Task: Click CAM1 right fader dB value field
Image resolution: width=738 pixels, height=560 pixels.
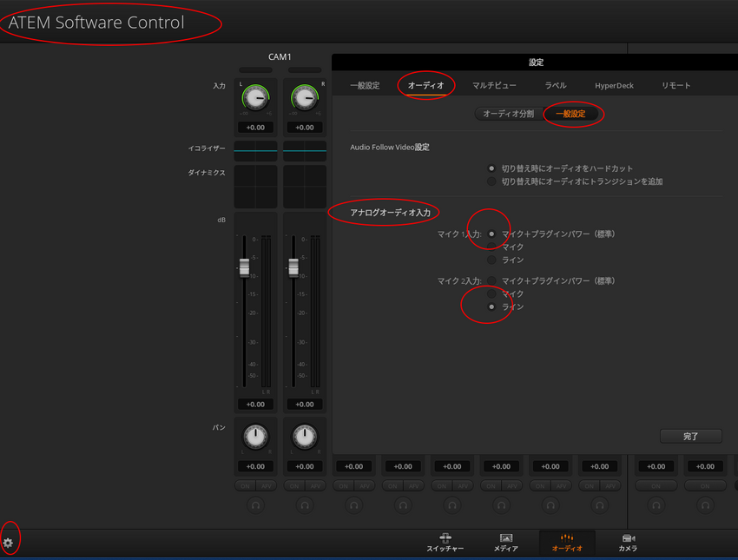Action: coord(305,405)
